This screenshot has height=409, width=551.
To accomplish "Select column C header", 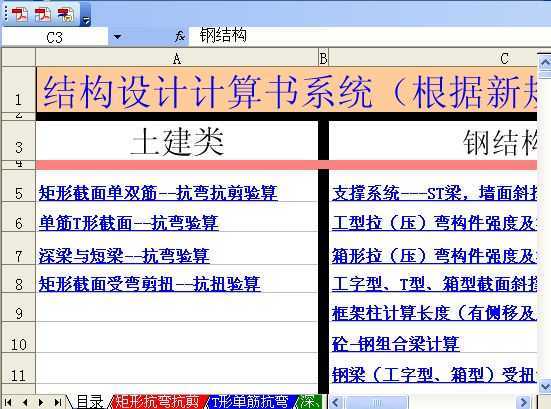I will click(433, 58).
